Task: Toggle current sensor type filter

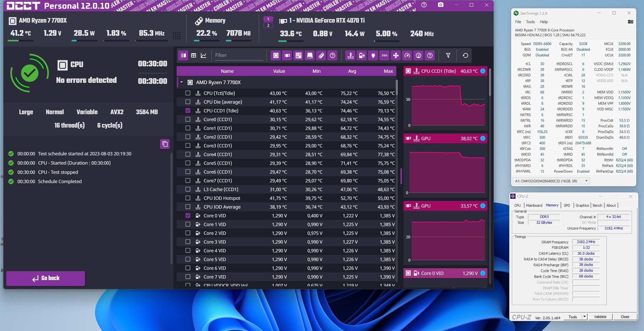Action: pos(384,55)
